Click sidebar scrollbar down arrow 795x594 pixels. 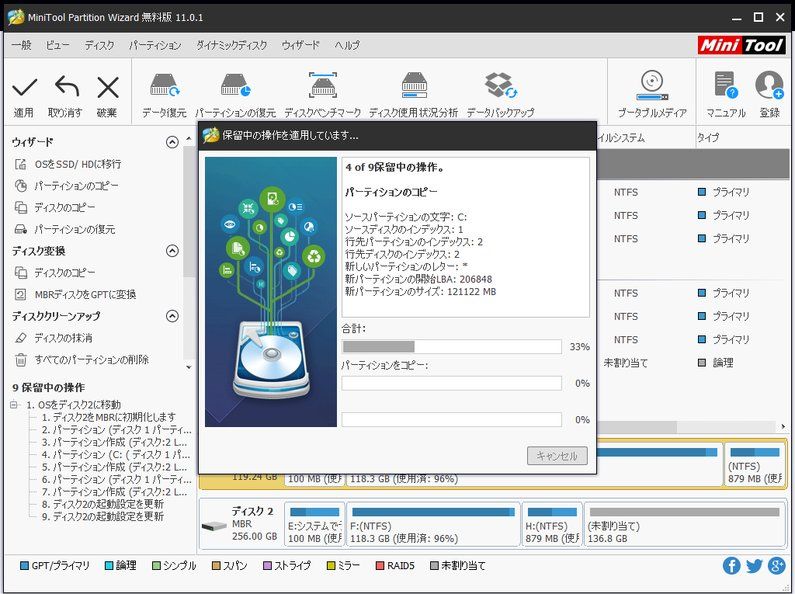(189, 367)
